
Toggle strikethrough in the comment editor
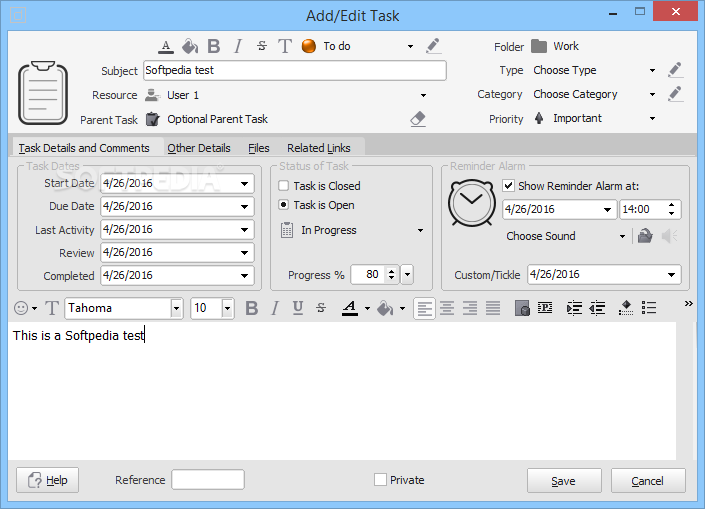[321, 308]
